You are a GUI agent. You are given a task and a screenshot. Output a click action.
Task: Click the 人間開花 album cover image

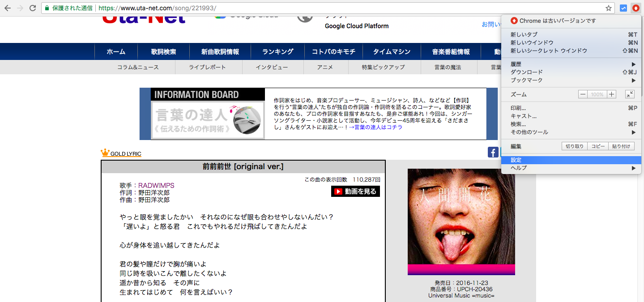tap(461, 221)
